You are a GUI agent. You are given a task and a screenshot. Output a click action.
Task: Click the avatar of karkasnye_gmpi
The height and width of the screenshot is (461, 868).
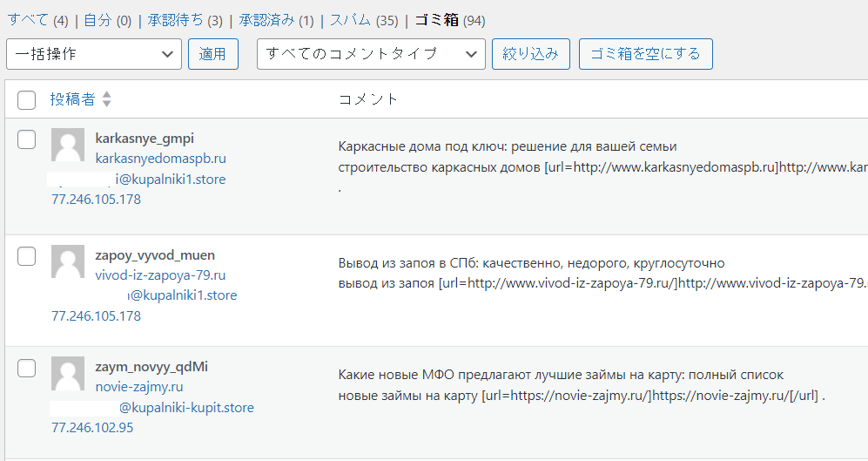(x=68, y=145)
